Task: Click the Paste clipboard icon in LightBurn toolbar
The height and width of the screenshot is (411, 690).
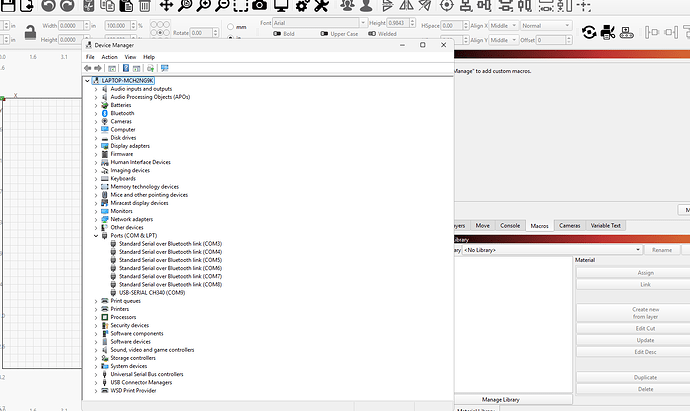Action: pyautogui.click(x=126, y=6)
